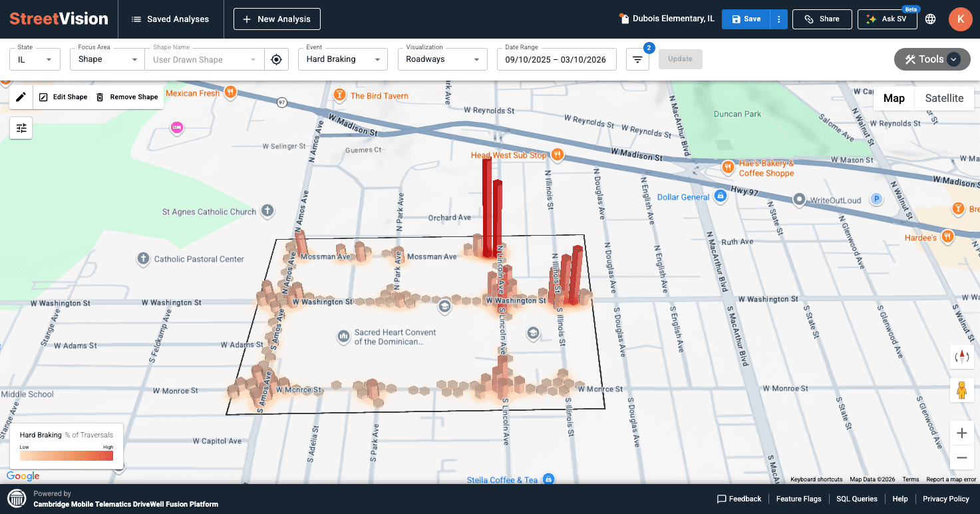Screen dimensions: 980x514
Task: Click the New Analysis button
Action: (x=277, y=19)
